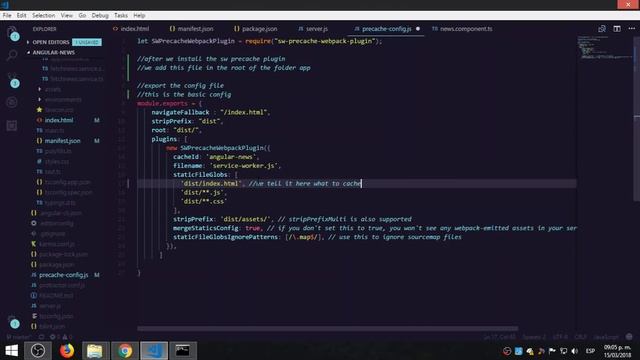Open the Extensions view in activity bar
The width and height of the screenshot is (640, 360).
pyautogui.click(x=12, y=125)
